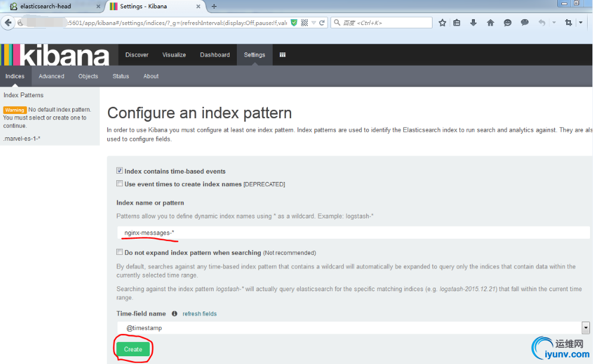The height and width of the screenshot is (364, 593).
Task: Click the speech bubble icon after smiley
Action: pos(524,23)
